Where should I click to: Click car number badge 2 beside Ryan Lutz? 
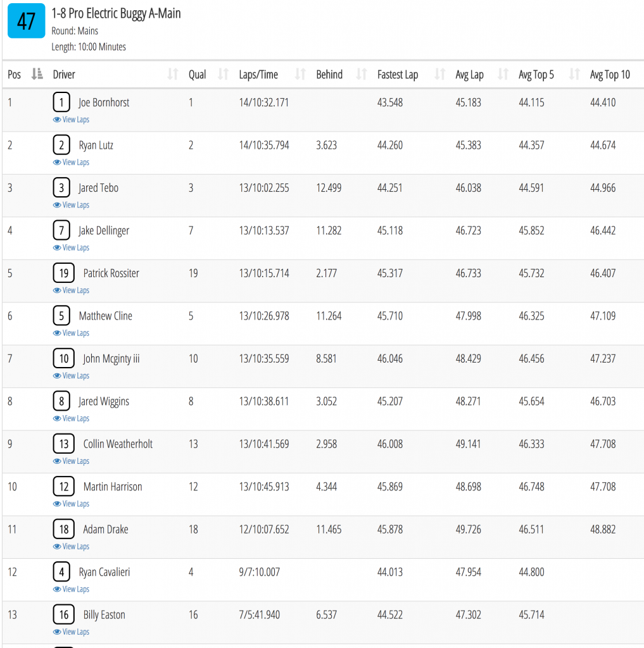tap(61, 145)
